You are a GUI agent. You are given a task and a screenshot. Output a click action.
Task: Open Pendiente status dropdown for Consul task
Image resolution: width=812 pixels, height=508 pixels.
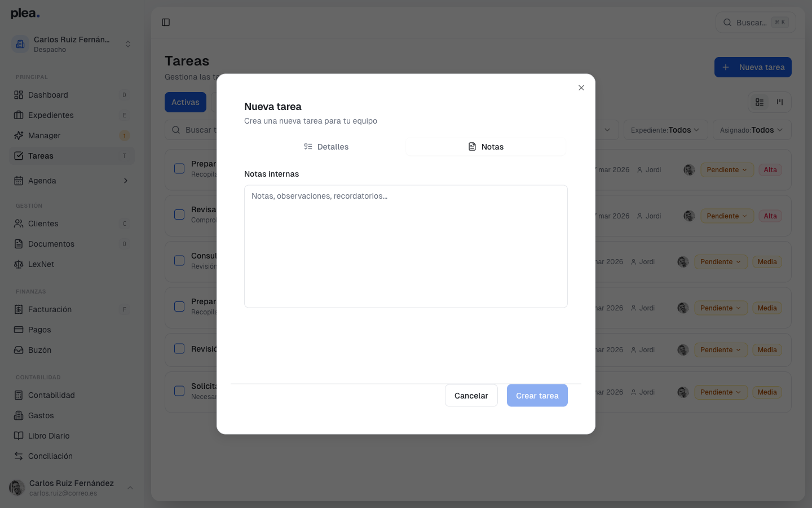pos(721,262)
